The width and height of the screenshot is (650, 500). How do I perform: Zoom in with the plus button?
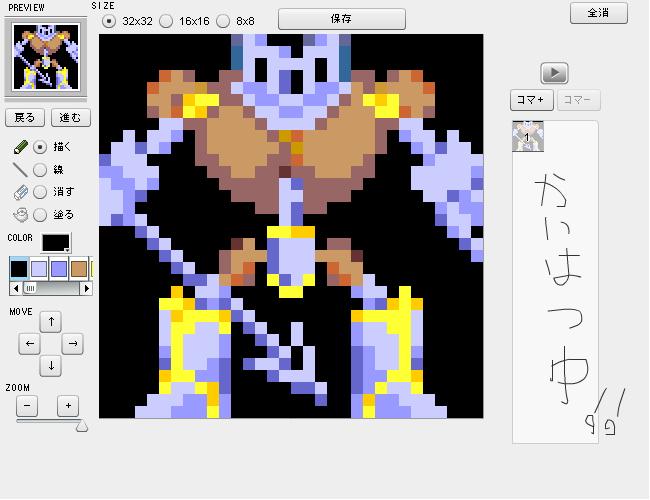[68, 406]
